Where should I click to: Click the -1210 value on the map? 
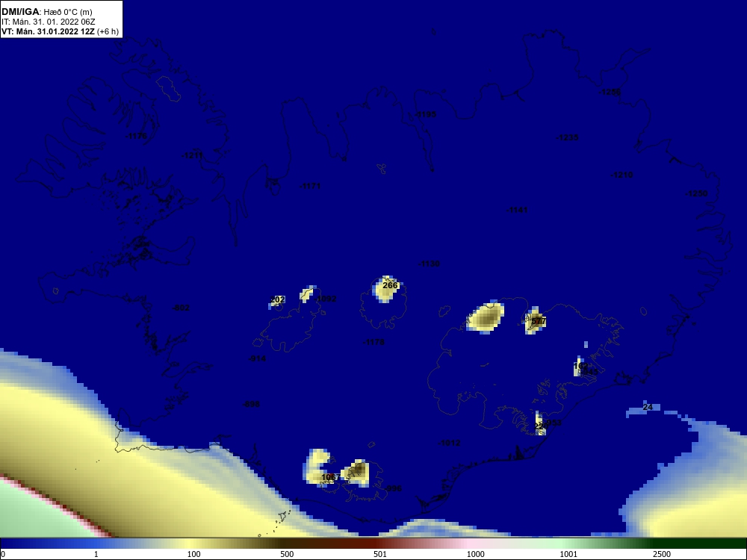coord(622,175)
